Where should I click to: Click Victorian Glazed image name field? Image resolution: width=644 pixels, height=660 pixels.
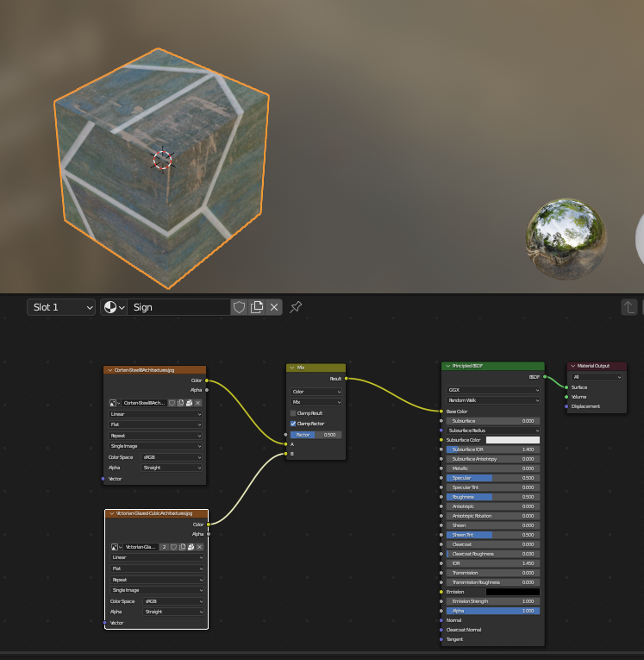pyautogui.click(x=141, y=547)
